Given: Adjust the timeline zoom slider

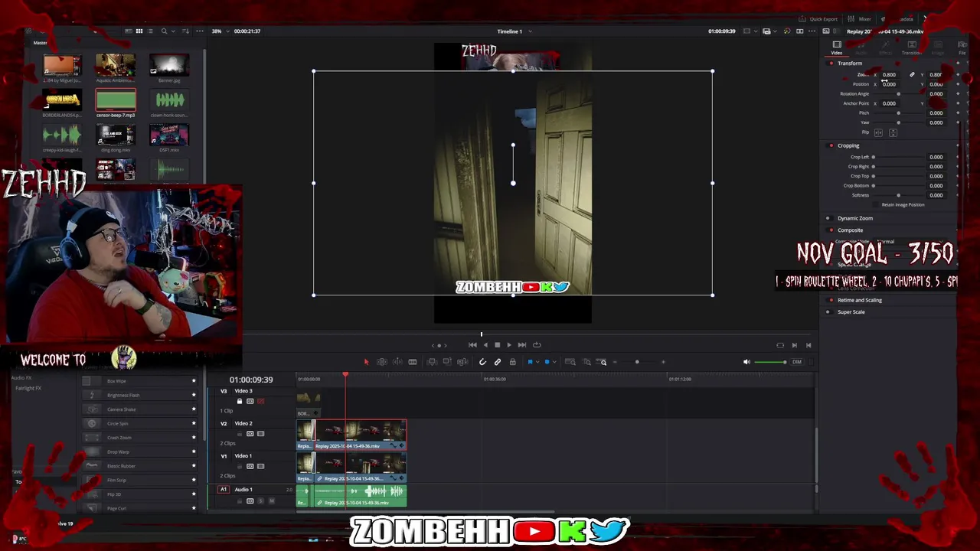Looking at the screenshot, I should click(637, 362).
